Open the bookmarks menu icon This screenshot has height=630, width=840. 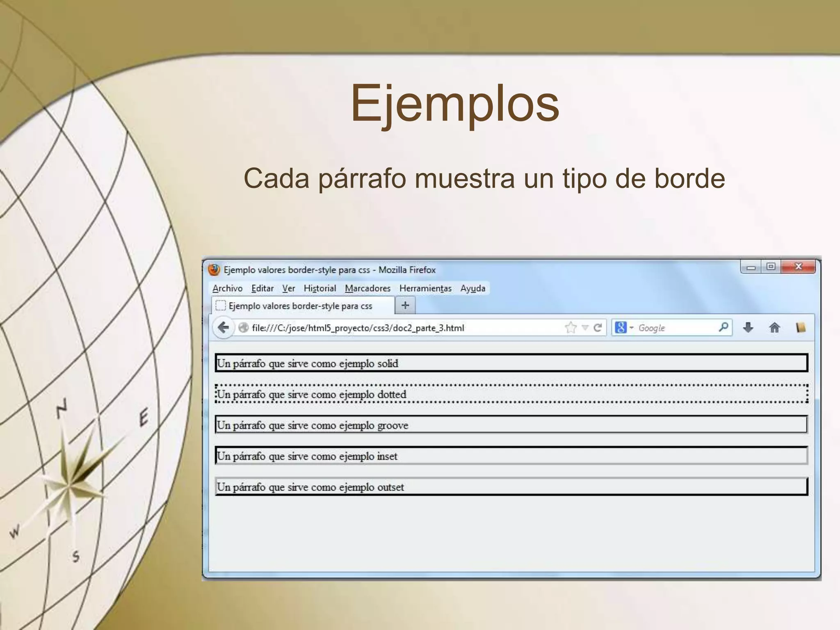(x=801, y=328)
